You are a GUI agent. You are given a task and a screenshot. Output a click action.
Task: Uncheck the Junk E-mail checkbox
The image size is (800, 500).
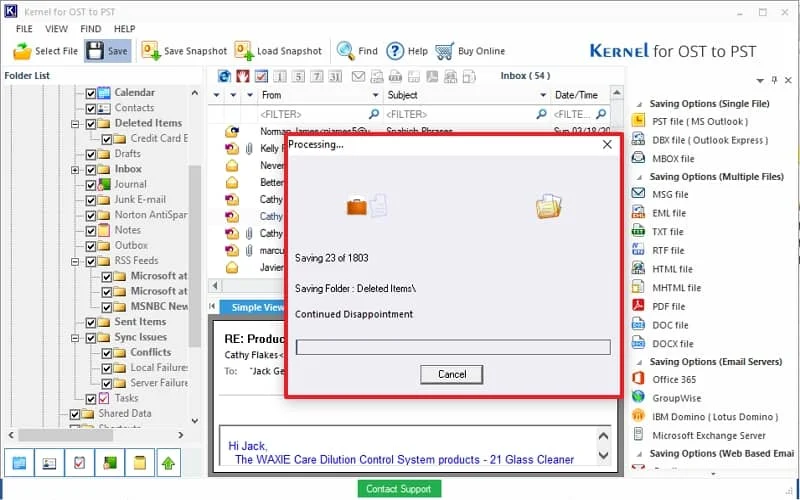[90, 201]
